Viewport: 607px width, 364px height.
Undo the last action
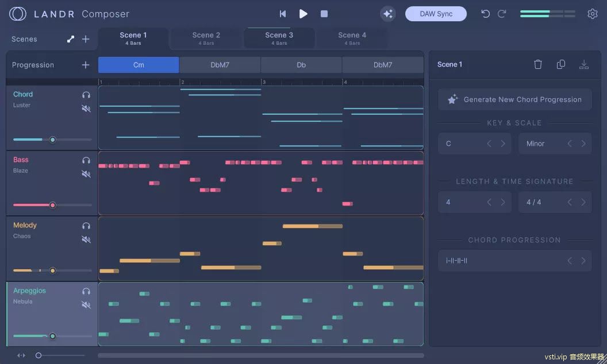click(x=486, y=14)
